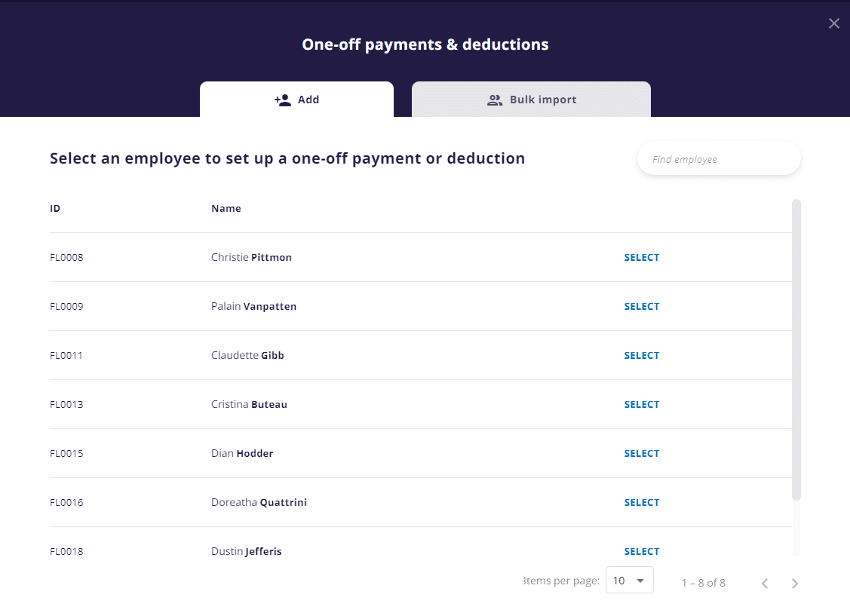This screenshot has height=616, width=850.
Task: Click the X to close the dialog
Action: click(833, 23)
